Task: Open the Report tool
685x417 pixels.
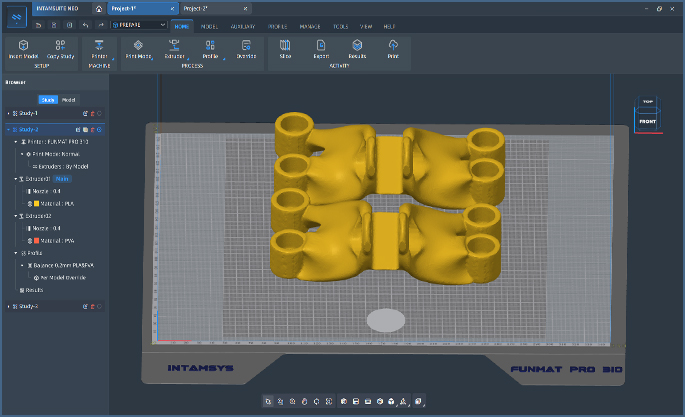Action: (321, 46)
